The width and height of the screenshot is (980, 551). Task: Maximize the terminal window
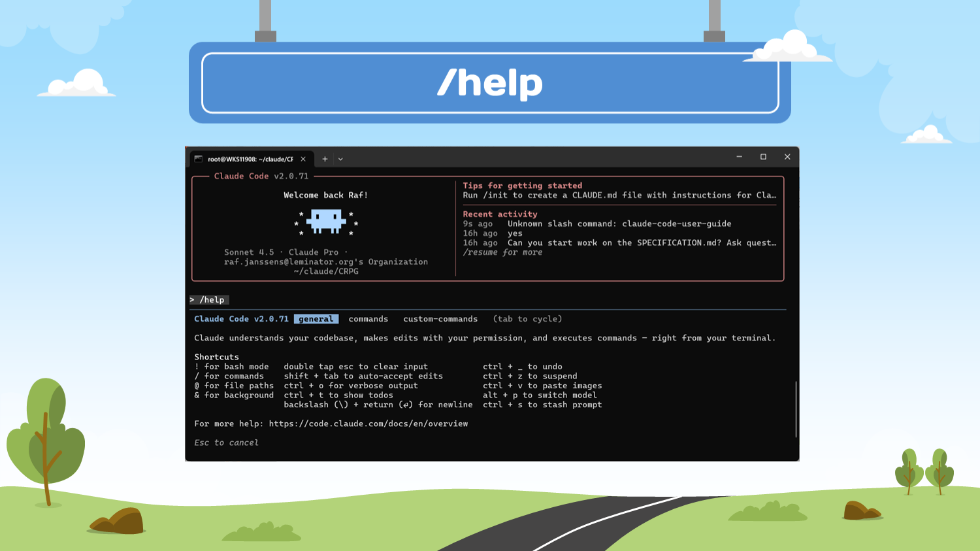(x=763, y=157)
